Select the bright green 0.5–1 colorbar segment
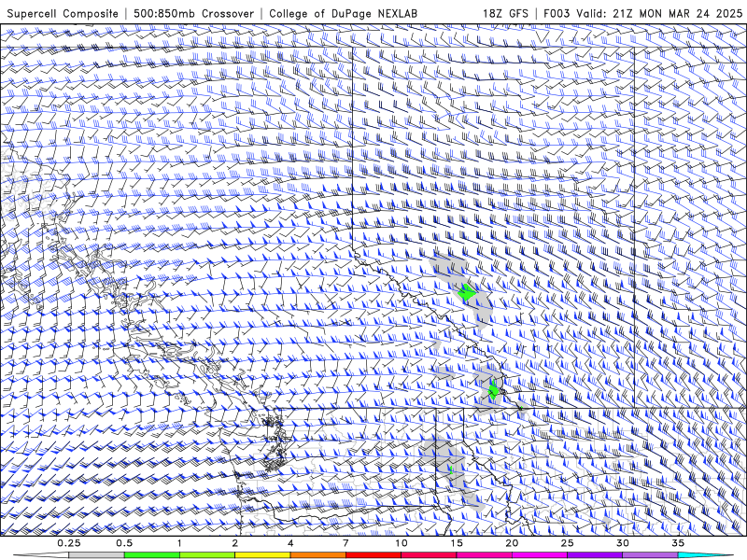 [152, 555]
